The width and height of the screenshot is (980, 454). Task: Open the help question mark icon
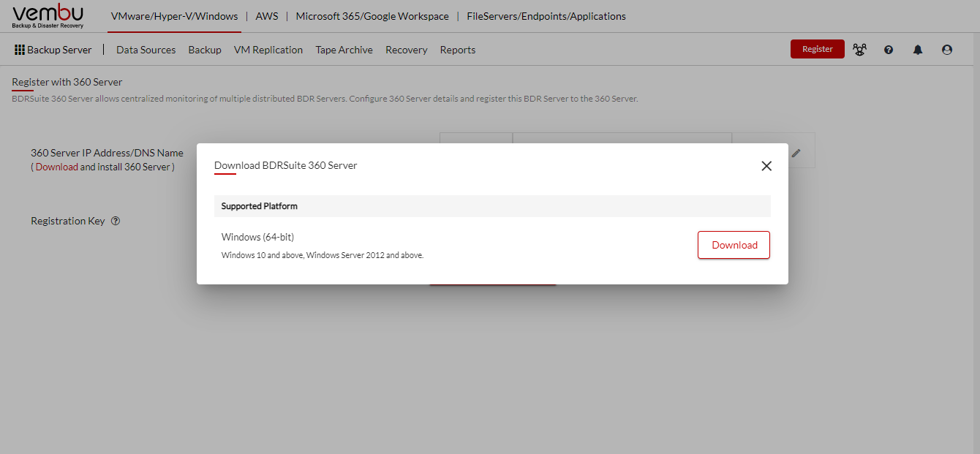point(889,50)
